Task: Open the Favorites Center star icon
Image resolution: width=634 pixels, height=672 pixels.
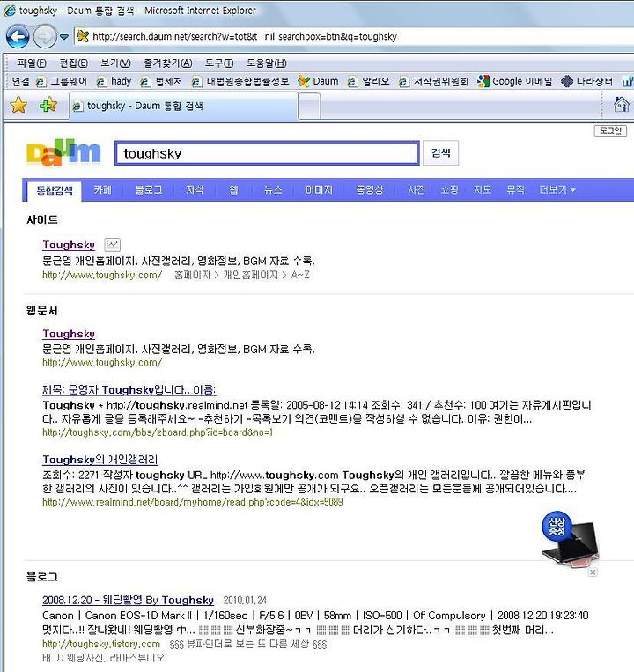Action: (18, 105)
